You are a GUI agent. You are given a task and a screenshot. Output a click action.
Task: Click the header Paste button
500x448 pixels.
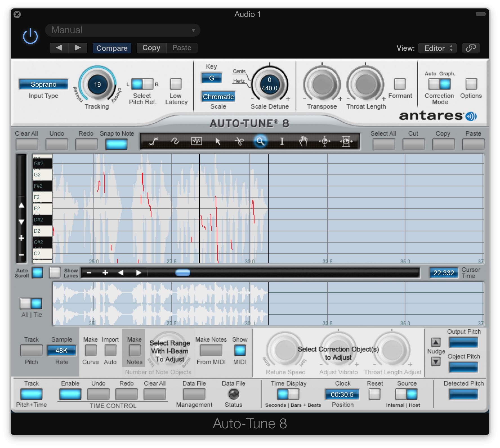pyautogui.click(x=182, y=48)
